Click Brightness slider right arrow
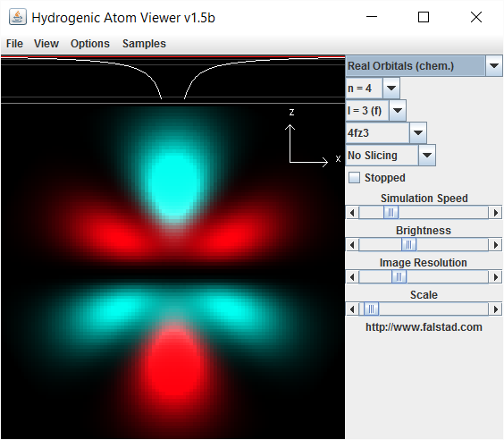Screen dimensions: 504x440 tap(495, 245)
